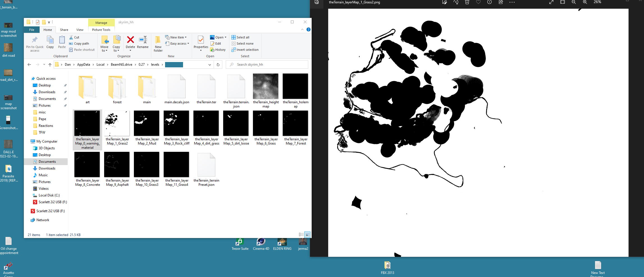Select the main.decals.json file

coord(177,89)
